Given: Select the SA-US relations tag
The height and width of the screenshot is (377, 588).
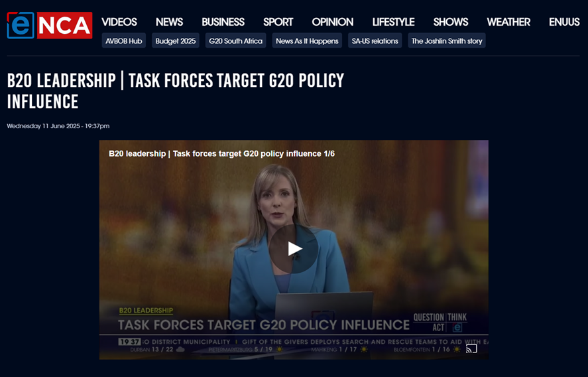Looking at the screenshot, I should click(375, 41).
